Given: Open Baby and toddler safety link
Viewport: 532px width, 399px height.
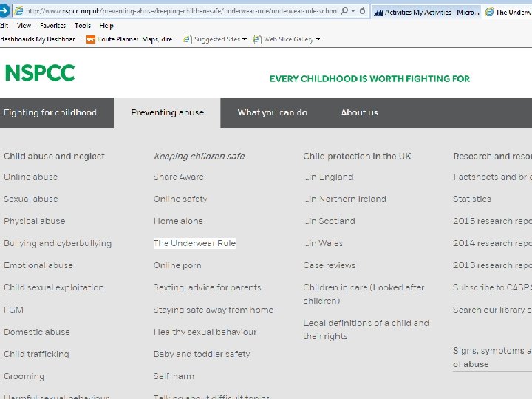Looking at the screenshot, I should click(x=202, y=354).
